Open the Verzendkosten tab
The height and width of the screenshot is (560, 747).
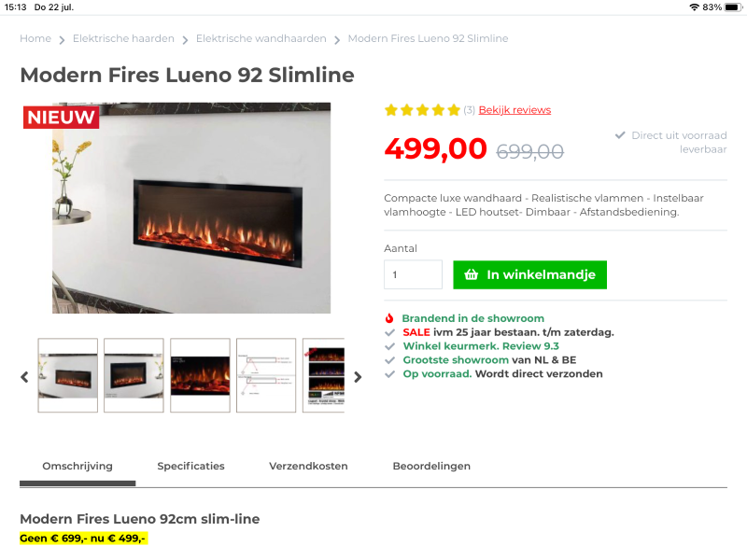point(308,466)
